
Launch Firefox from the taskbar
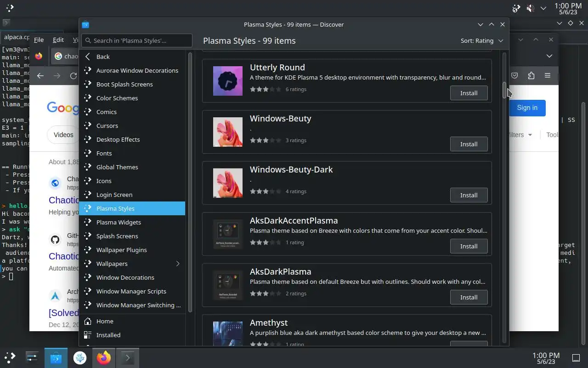pos(104,357)
